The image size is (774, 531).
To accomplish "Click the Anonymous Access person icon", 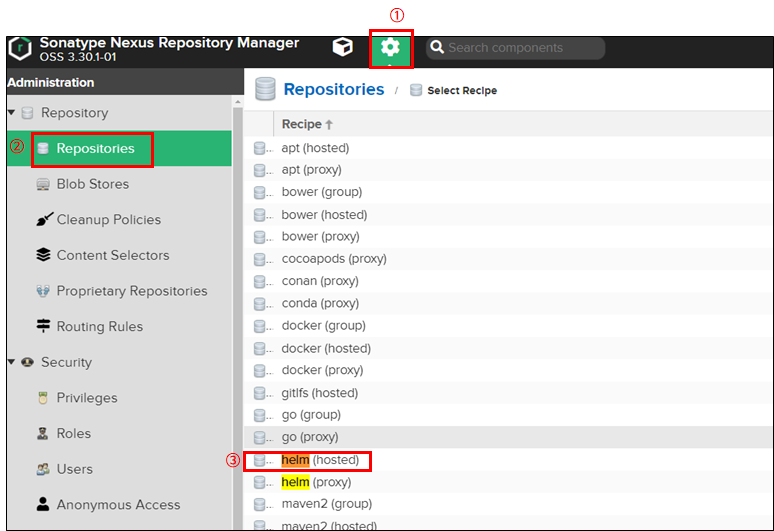I will click(x=43, y=504).
